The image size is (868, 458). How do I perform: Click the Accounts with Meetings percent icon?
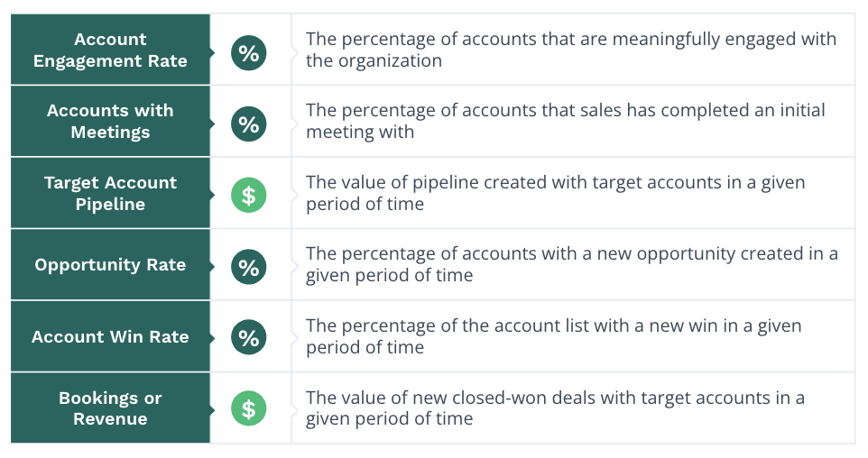(248, 124)
